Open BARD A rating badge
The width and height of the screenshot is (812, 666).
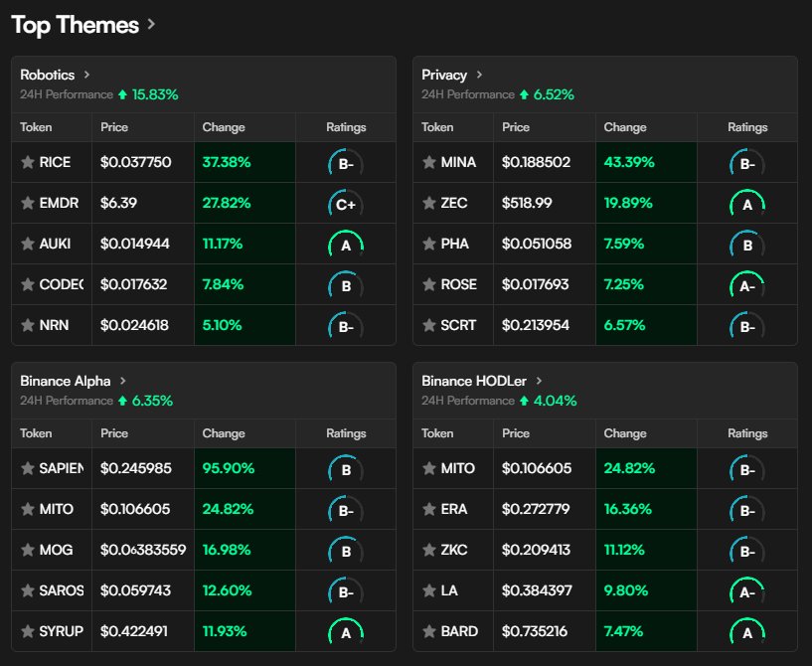[x=747, y=633]
